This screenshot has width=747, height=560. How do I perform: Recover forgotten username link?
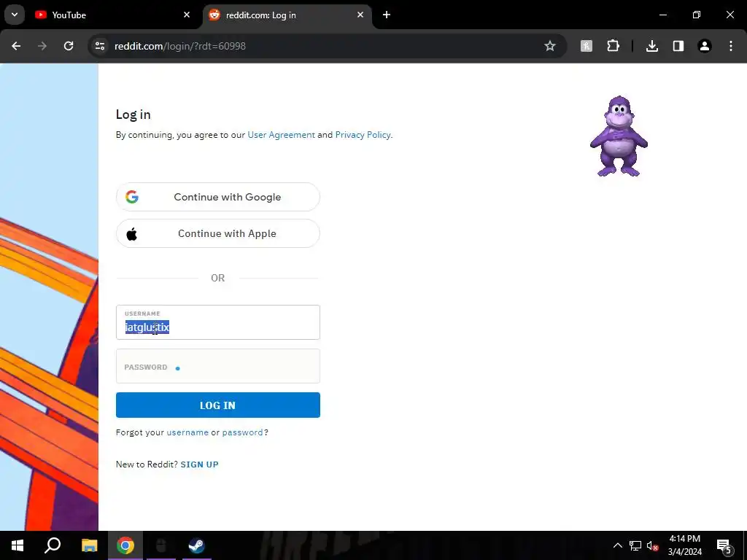point(187,432)
